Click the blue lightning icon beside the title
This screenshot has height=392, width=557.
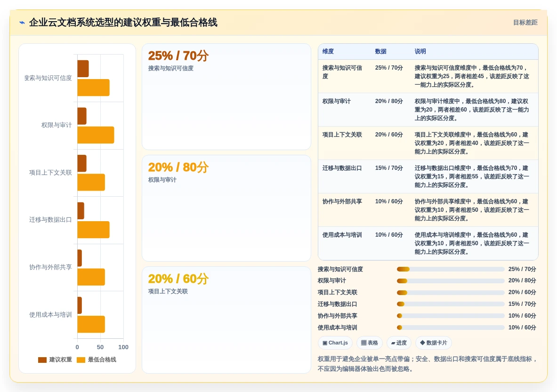click(x=22, y=23)
